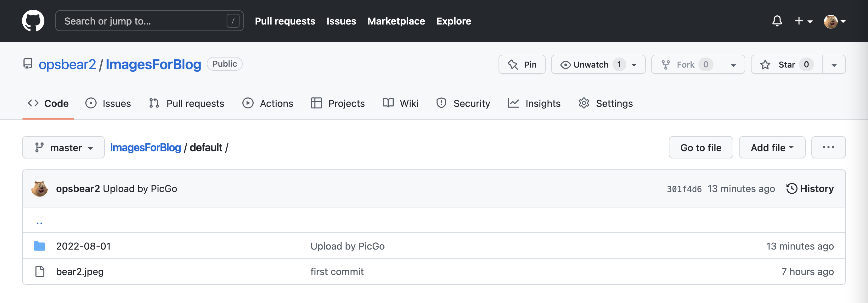Open the commit History link text
This screenshot has width=868, height=303.
click(817, 189)
